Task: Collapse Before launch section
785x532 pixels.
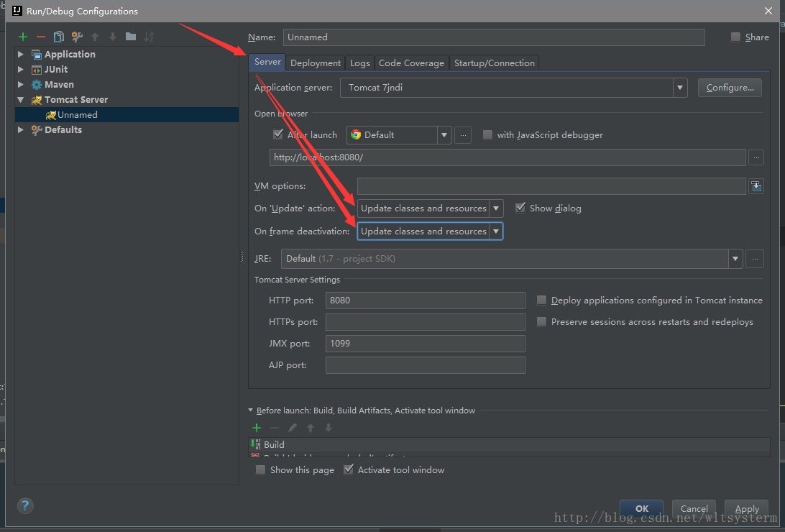Action: coord(250,410)
